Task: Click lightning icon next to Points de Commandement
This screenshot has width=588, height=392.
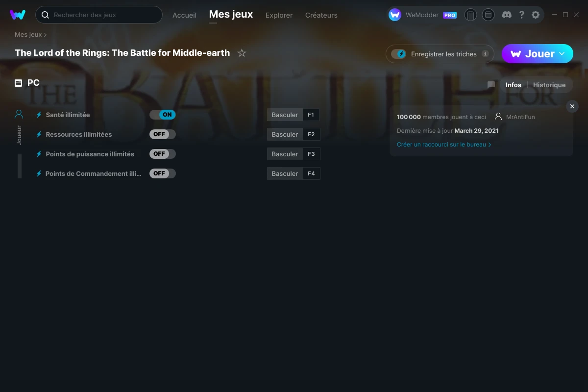Action: click(39, 173)
